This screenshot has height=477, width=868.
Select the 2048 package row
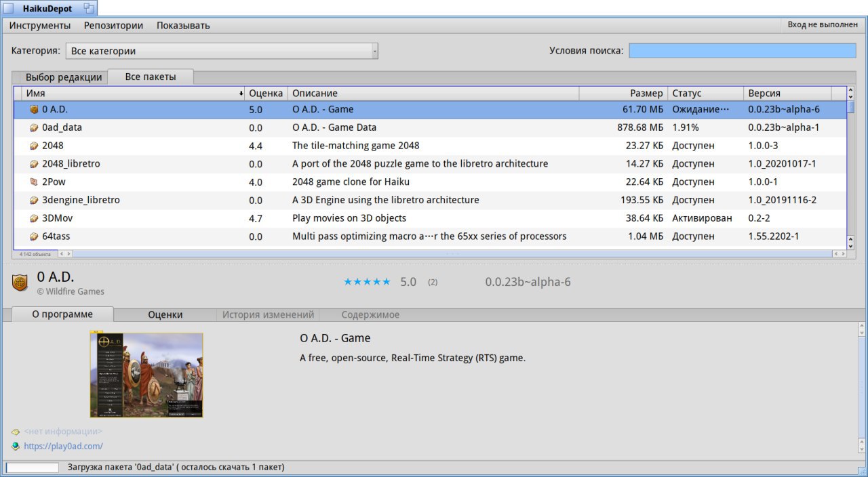click(x=430, y=146)
